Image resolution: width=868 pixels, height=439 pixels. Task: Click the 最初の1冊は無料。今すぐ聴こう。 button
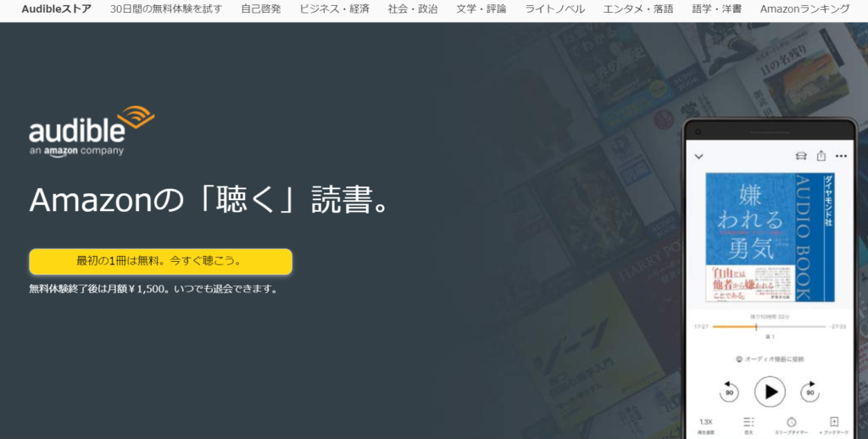160,261
